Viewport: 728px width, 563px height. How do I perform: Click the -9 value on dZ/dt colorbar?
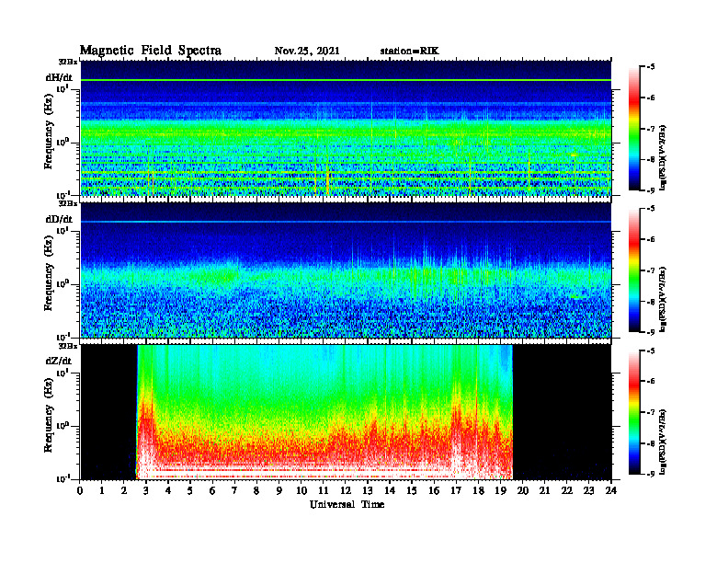coord(651,474)
